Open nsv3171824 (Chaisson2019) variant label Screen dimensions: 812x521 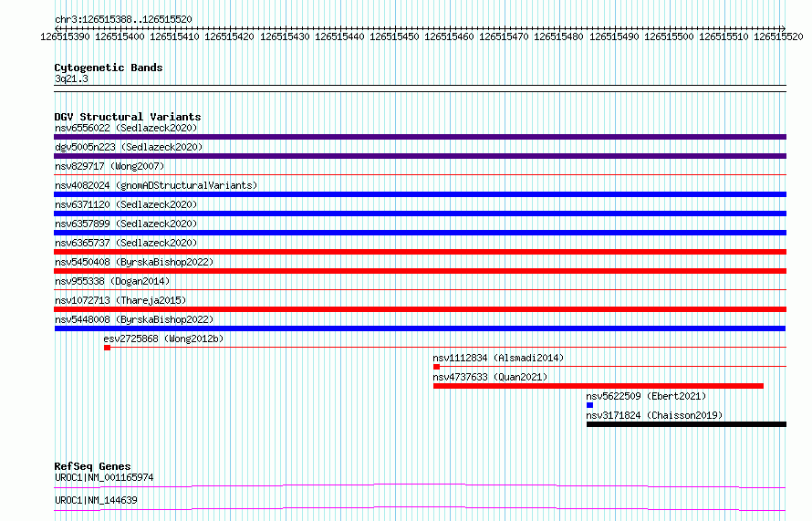tap(654, 415)
